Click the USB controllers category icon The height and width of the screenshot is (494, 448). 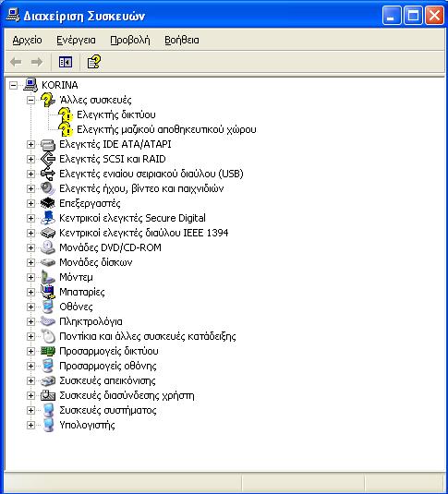tap(48, 174)
